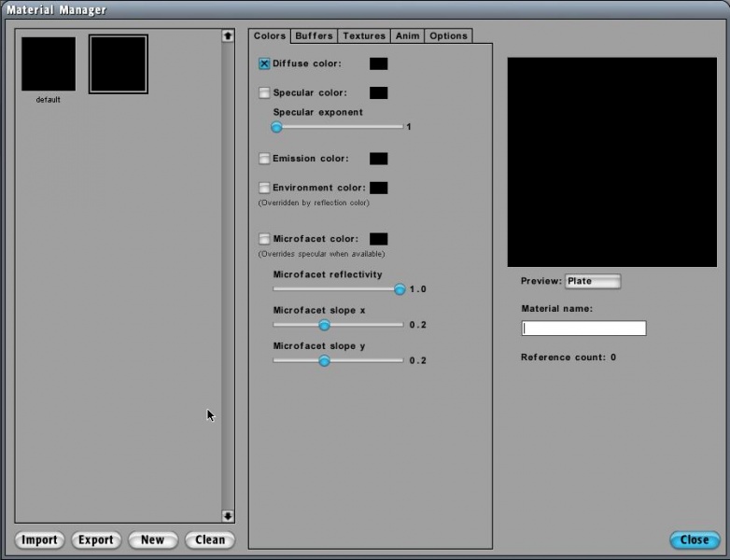Open the Diffuse color swatch
Viewport: 730px width, 560px height.
point(378,64)
